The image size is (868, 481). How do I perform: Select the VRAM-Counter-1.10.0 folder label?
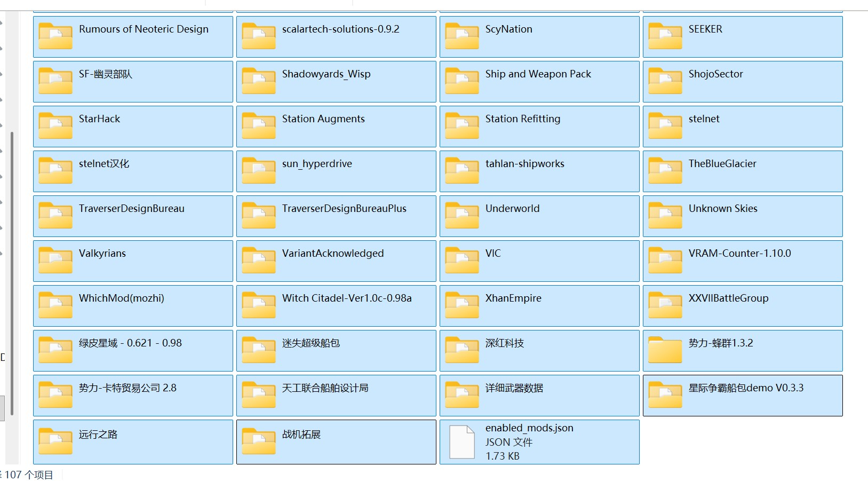pyautogui.click(x=739, y=254)
